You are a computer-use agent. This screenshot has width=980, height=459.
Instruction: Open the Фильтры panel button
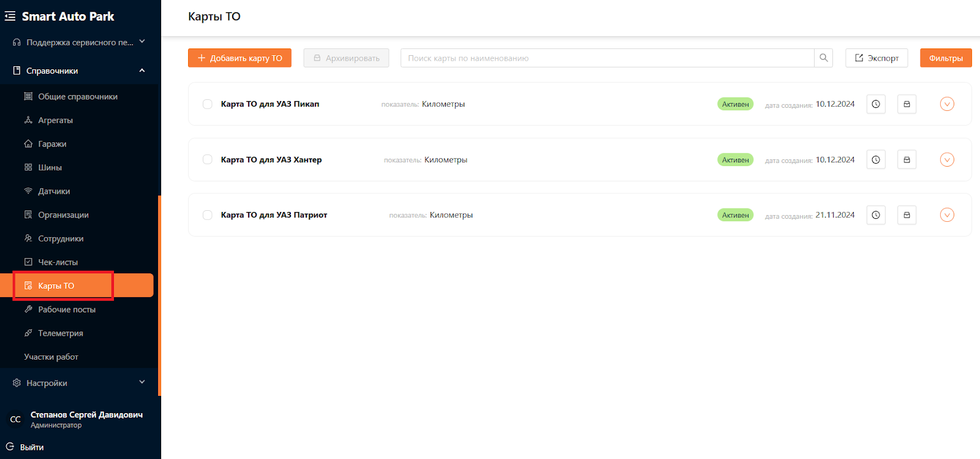pyautogui.click(x=946, y=58)
